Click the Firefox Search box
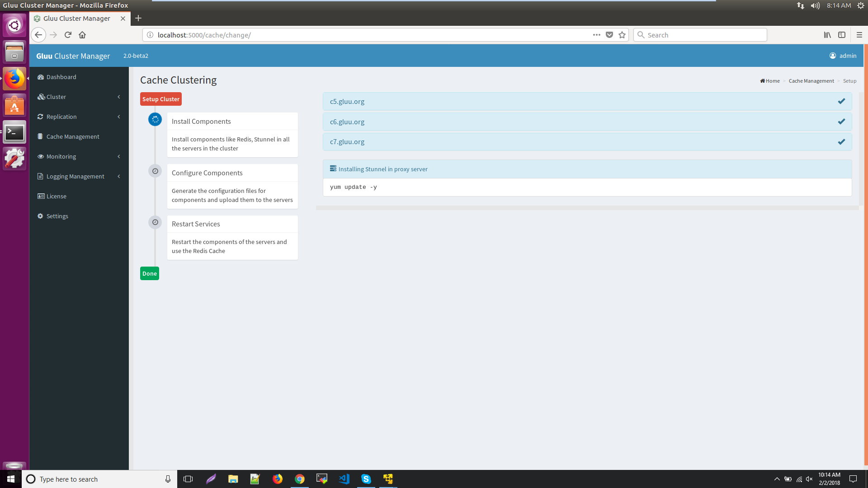The height and width of the screenshot is (488, 868). [x=700, y=35]
